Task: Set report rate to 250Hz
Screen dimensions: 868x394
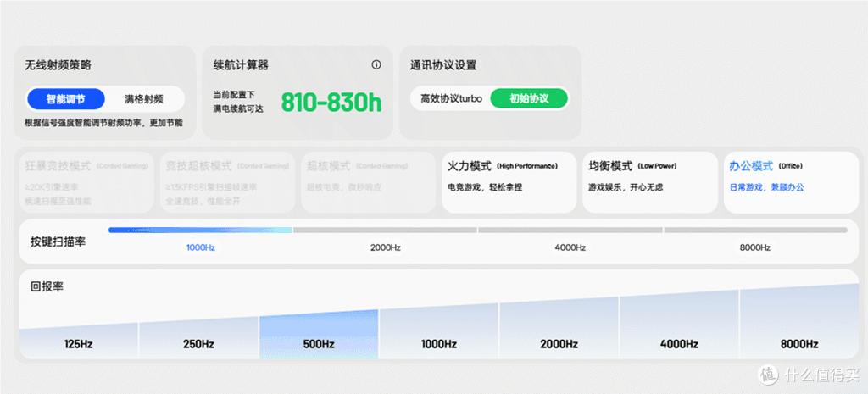Action: [x=198, y=337]
